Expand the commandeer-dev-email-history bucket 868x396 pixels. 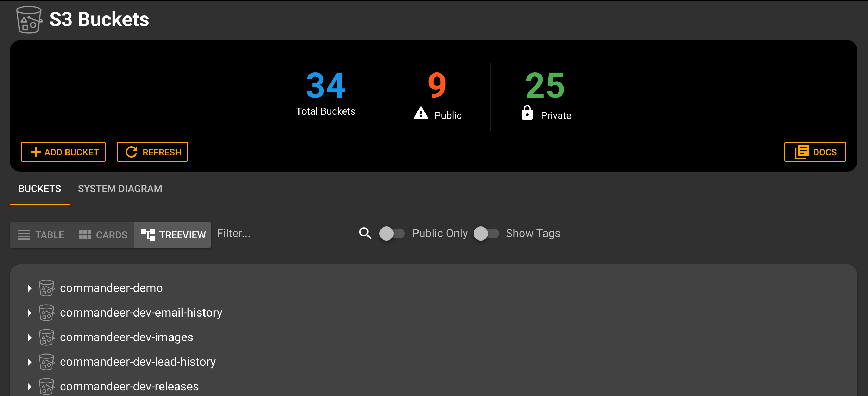pos(30,313)
